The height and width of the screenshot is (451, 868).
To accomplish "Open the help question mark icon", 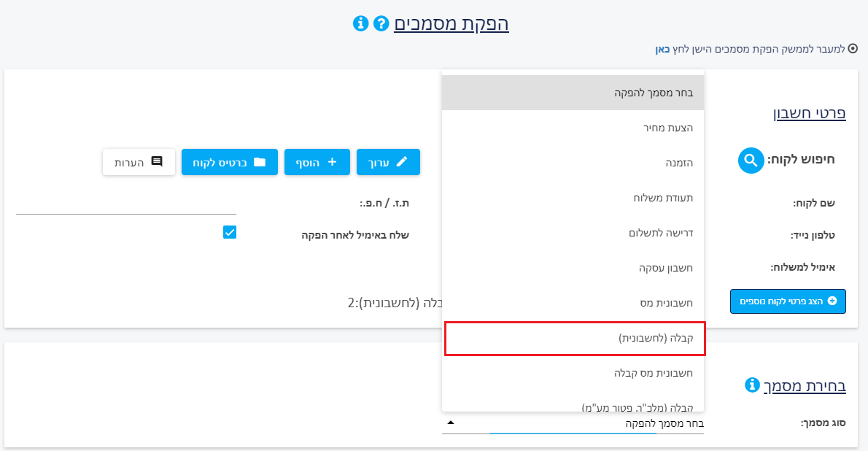I will coord(381,24).
